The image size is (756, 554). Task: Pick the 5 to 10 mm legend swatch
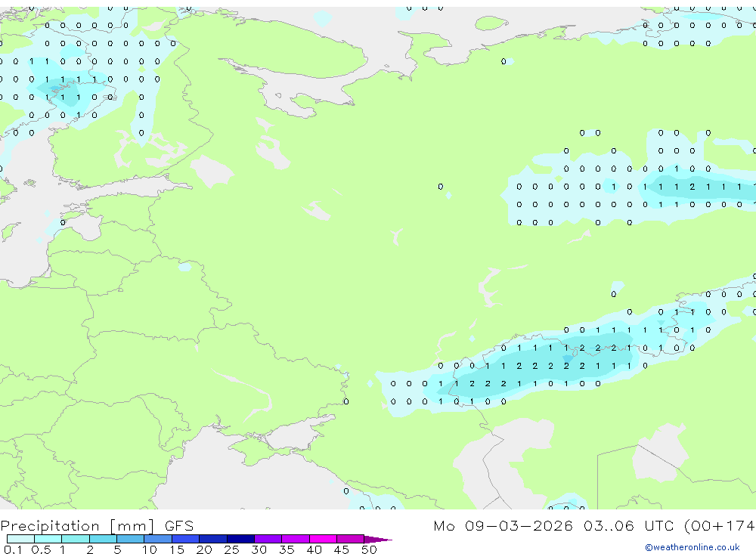pos(131,539)
